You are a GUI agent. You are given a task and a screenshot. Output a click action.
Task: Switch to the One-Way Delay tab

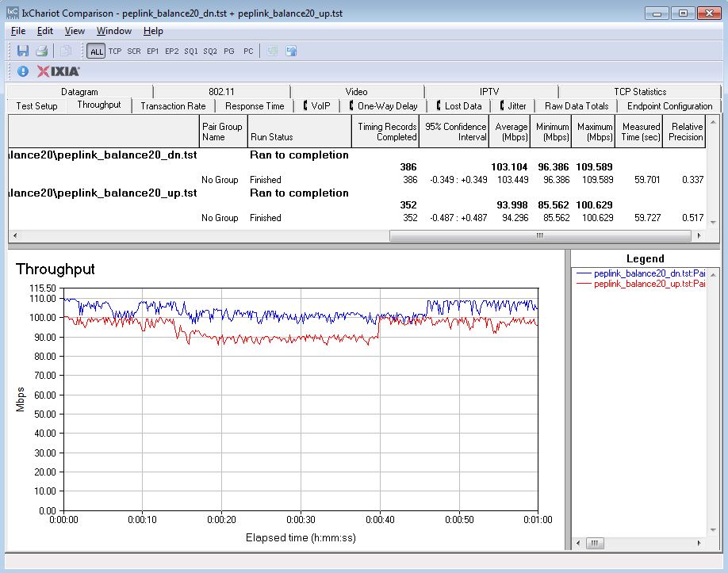point(384,106)
